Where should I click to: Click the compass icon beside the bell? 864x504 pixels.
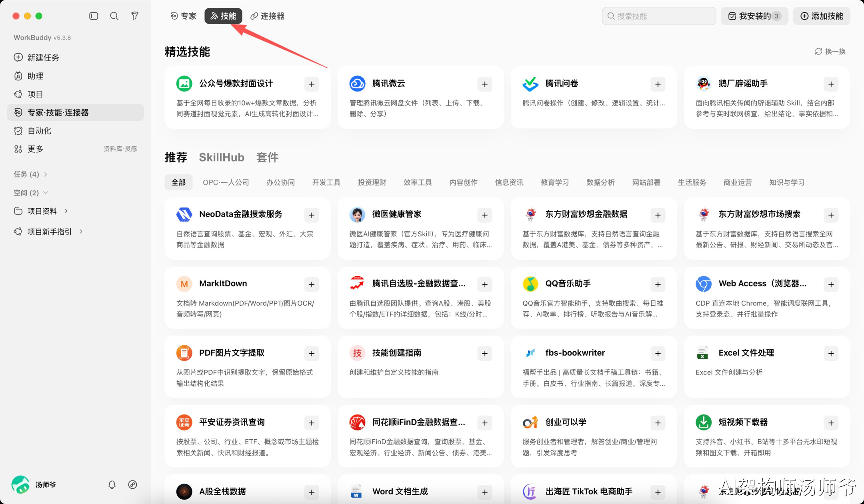click(x=132, y=484)
